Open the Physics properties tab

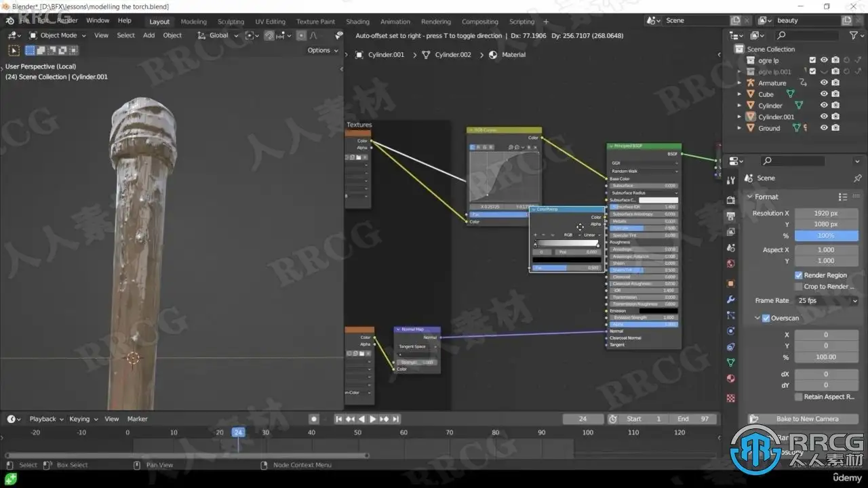coord(730,331)
